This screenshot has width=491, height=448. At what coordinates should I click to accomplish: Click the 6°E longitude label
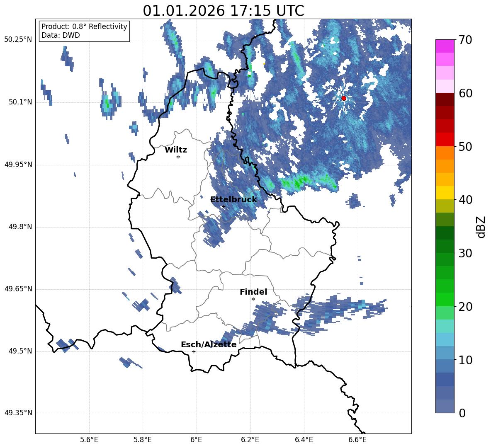click(x=196, y=440)
